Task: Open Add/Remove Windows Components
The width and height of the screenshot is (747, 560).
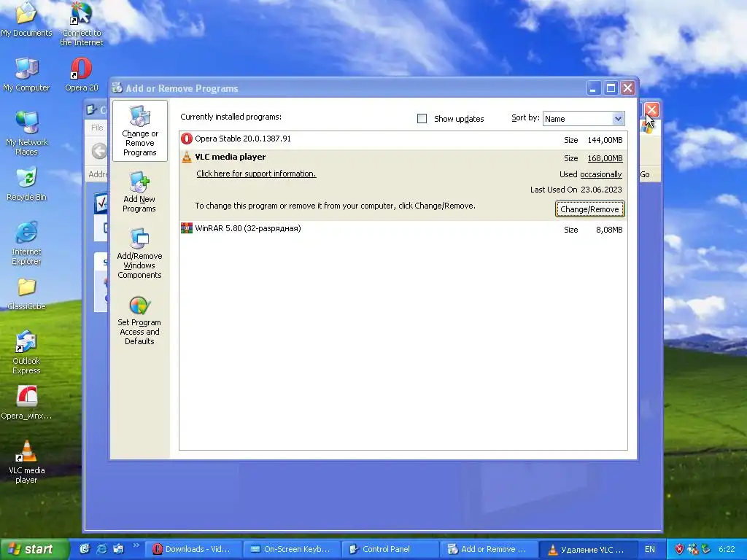Action: [x=139, y=253]
